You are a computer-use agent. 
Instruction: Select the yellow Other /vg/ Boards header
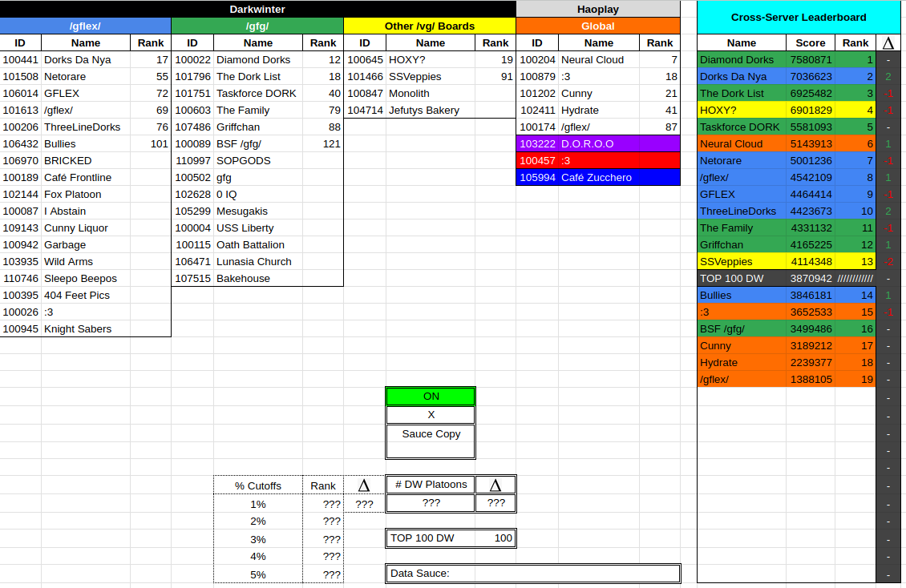(x=430, y=26)
